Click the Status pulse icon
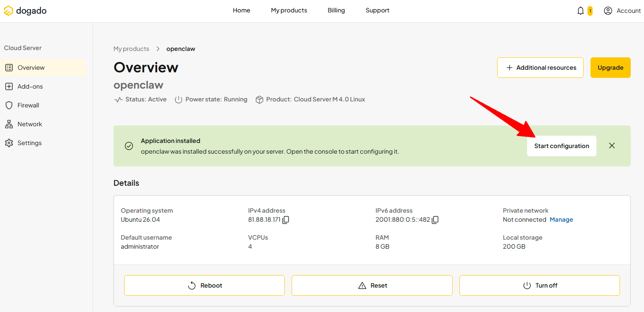This screenshot has height=312, width=644. tap(118, 100)
